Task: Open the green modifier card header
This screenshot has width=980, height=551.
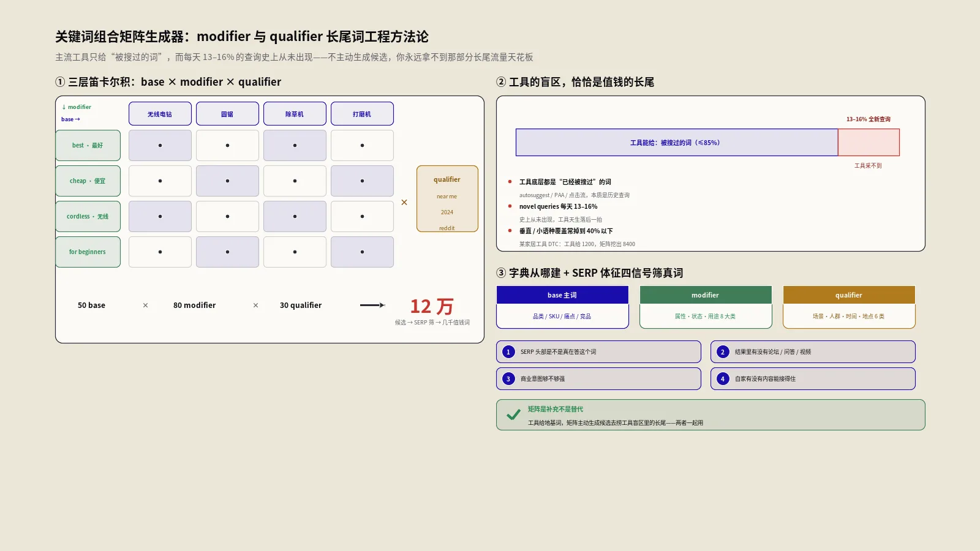Action: pyautogui.click(x=706, y=295)
